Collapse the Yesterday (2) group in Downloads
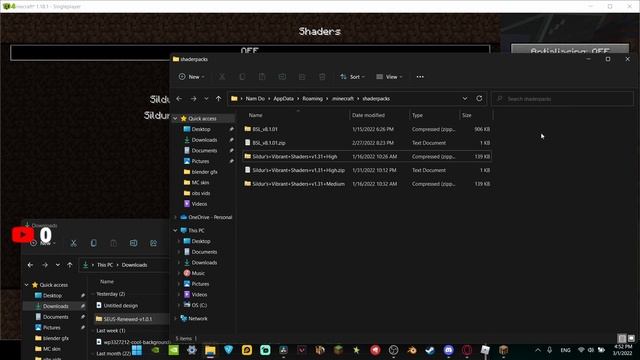The width and height of the screenshot is (640, 360). pos(93,294)
